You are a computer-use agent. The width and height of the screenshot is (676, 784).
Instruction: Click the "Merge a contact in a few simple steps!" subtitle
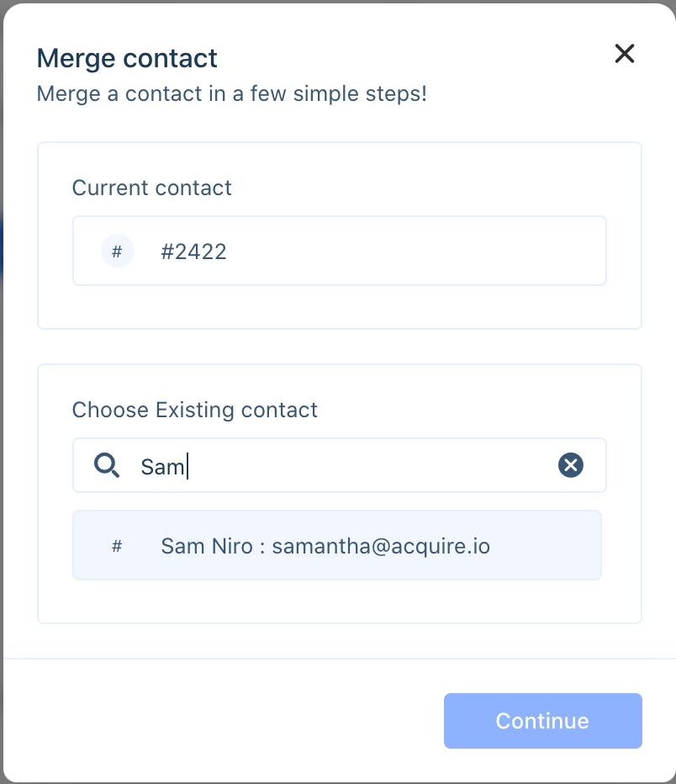[x=232, y=94]
